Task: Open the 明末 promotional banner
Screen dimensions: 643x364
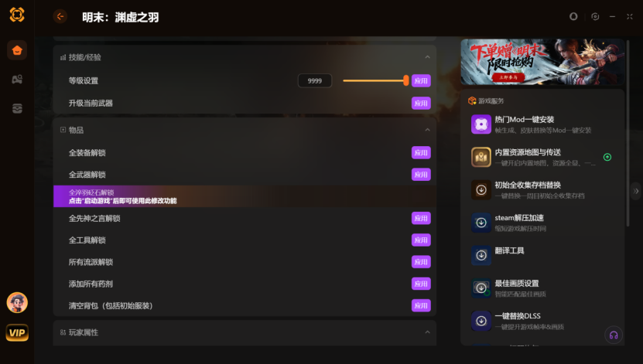Action: tap(542, 62)
